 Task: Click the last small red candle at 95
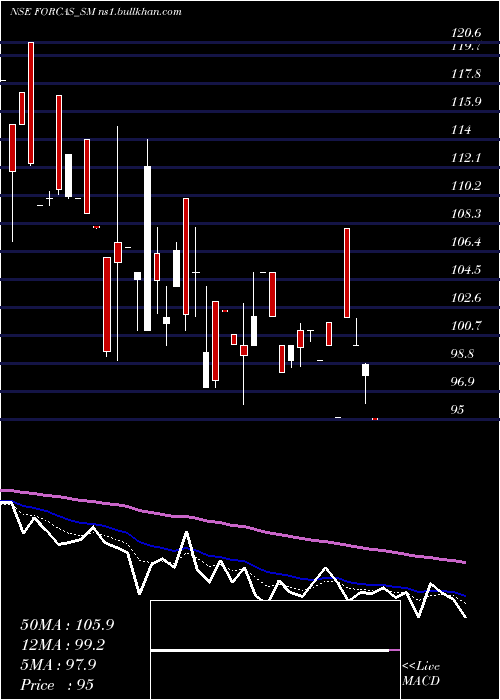tap(375, 419)
